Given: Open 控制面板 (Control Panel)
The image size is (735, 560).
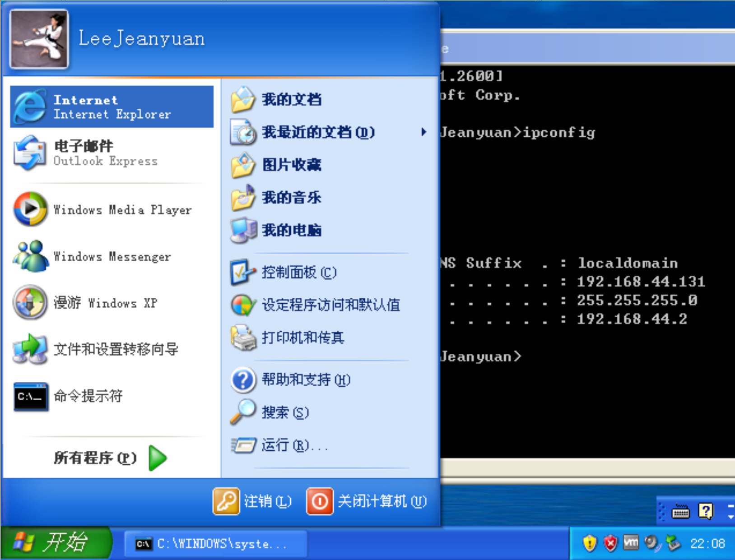Looking at the screenshot, I should (299, 272).
